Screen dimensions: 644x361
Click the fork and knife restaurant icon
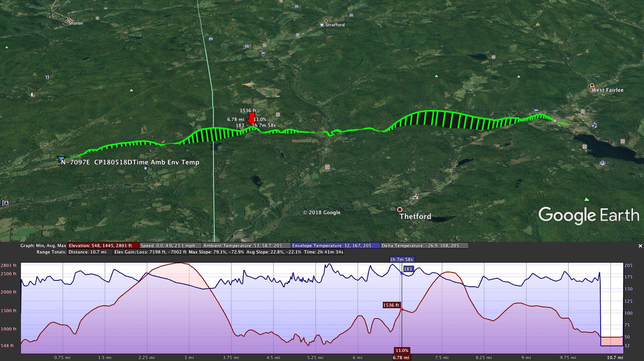47,77
